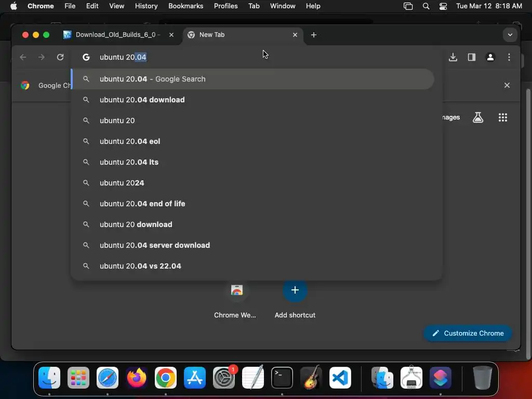The height and width of the screenshot is (399, 532).
Task: Click the Stage Manager menu bar icon
Action: 408,6
